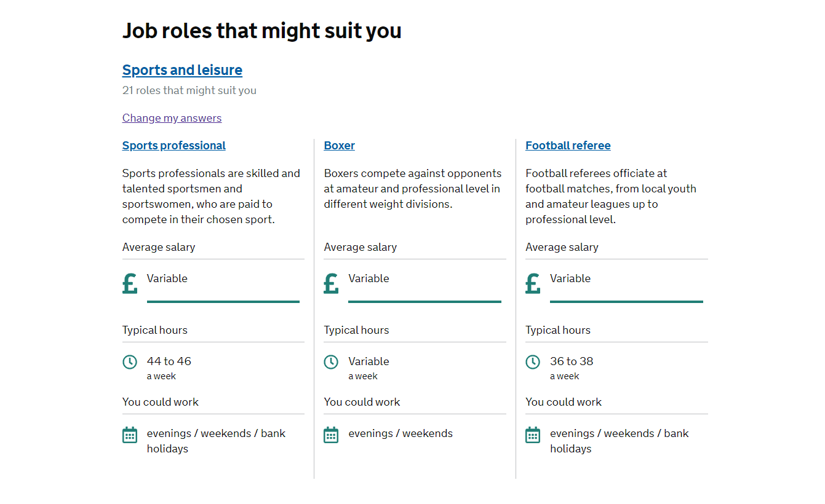Click the green salary bar under Boxer
Screen dimensions: 825x504
coord(424,301)
